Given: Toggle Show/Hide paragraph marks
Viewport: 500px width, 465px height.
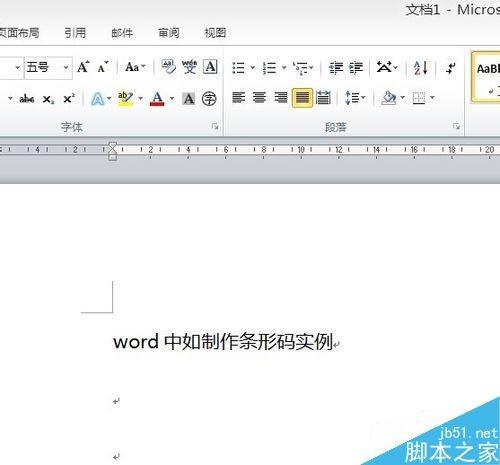Looking at the screenshot, I should click(x=450, y=68).
